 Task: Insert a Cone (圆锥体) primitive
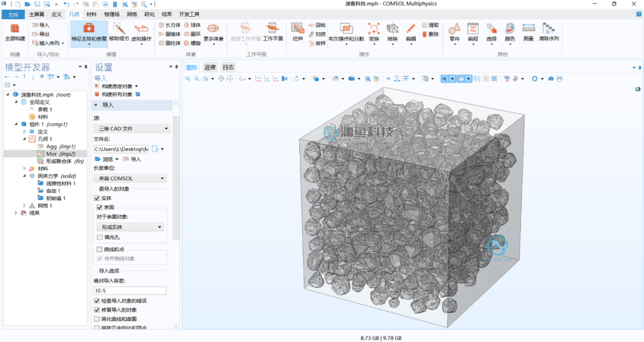click(169, 34)
